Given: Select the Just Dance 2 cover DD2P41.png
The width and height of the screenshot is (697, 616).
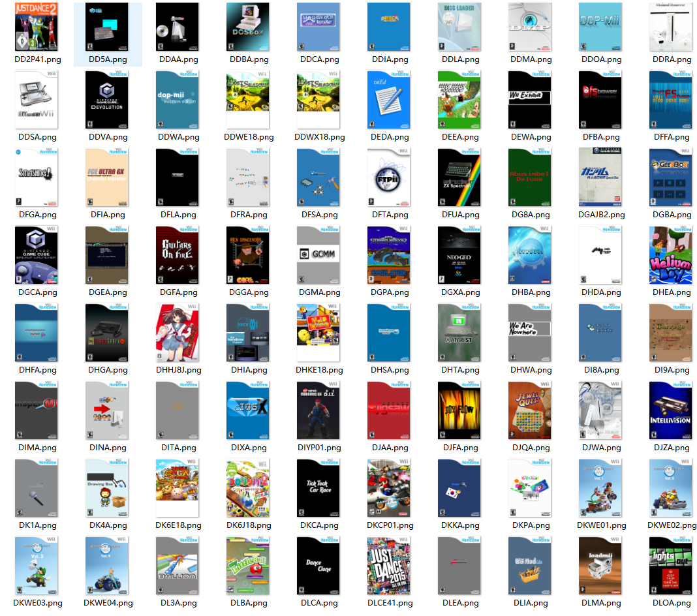Looking at the screenshot, I should point(37,27).
